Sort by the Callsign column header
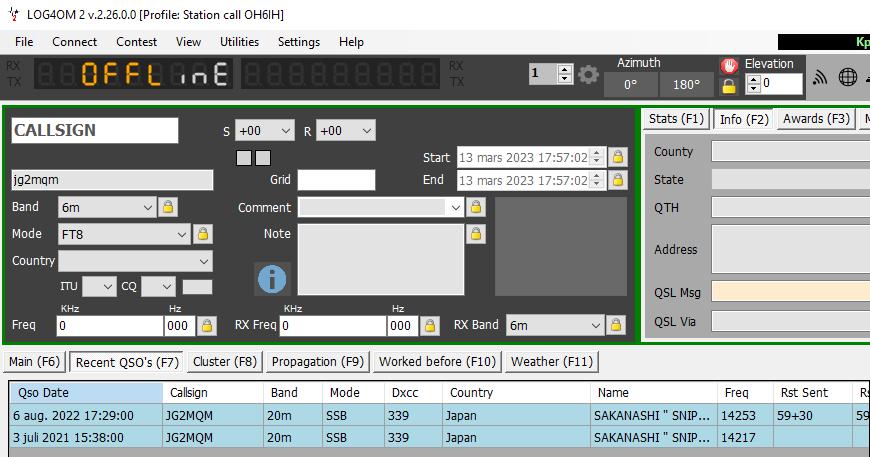Screen dimensions: 870x457 [213, 393]
